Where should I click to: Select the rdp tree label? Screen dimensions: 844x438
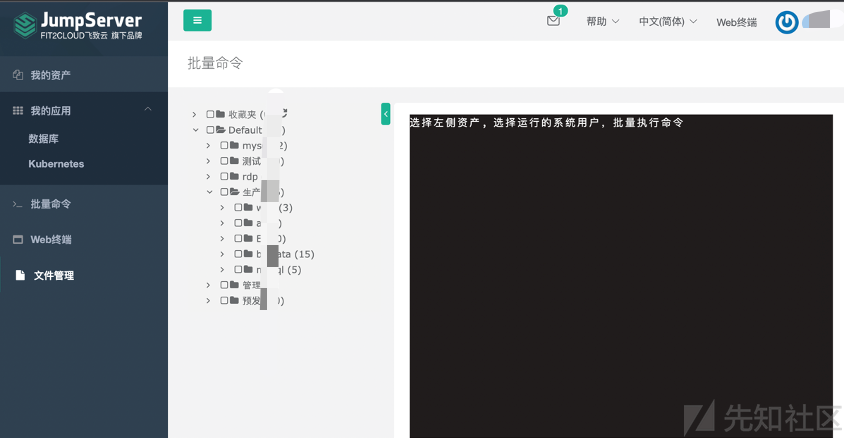tap(250, 177)
